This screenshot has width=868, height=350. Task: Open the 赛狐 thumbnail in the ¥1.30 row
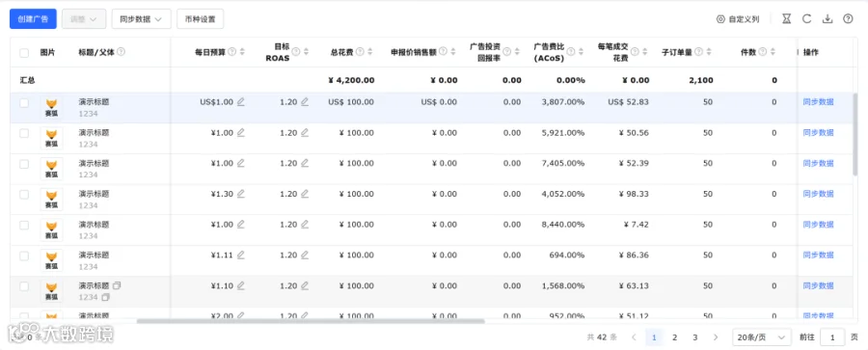pyautogui.click(x=51, y=200)
